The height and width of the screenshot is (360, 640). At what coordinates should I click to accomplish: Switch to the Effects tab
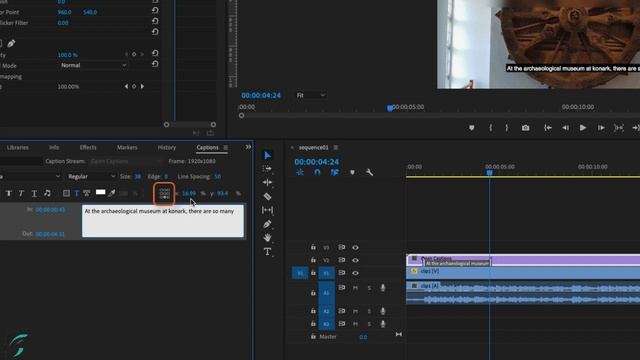[x=88, y=147]
